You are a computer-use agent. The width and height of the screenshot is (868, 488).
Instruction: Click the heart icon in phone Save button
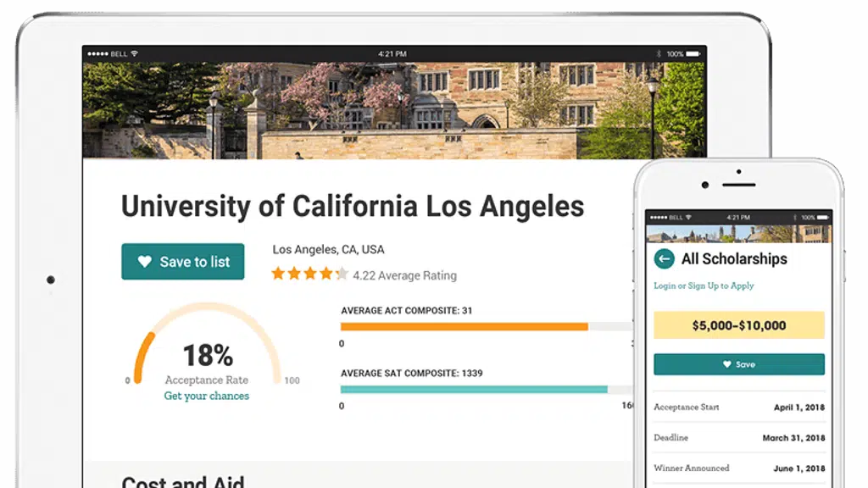tap(726, 364)
